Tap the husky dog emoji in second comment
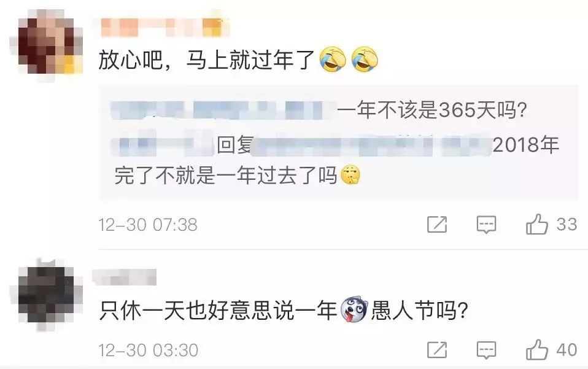This screenshot has height=369, width=588. [x=354, y=310]
